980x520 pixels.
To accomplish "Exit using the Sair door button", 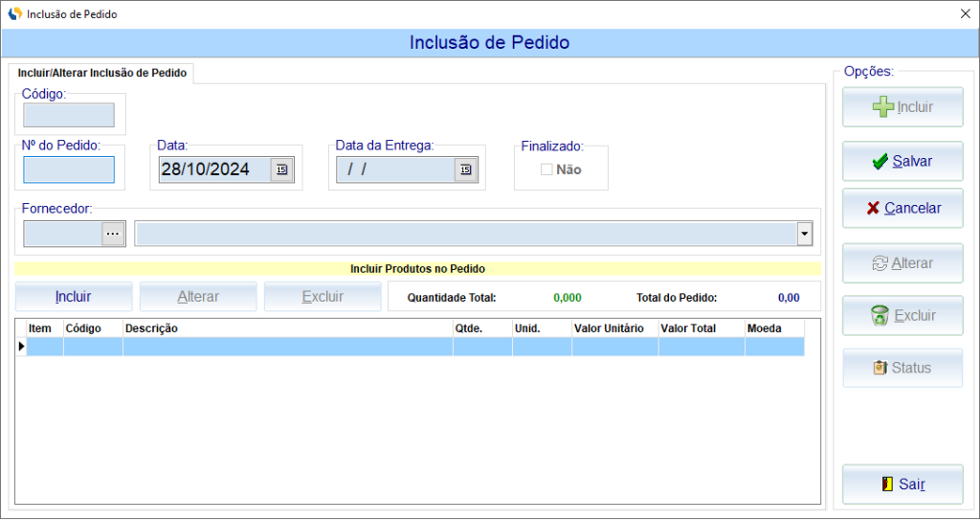I will tap(902, 485).
